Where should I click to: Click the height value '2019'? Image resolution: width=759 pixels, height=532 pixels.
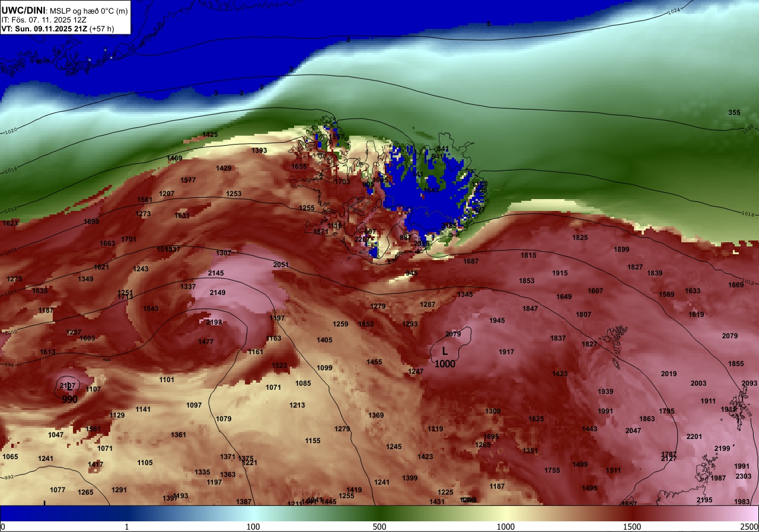pos(669,374)
